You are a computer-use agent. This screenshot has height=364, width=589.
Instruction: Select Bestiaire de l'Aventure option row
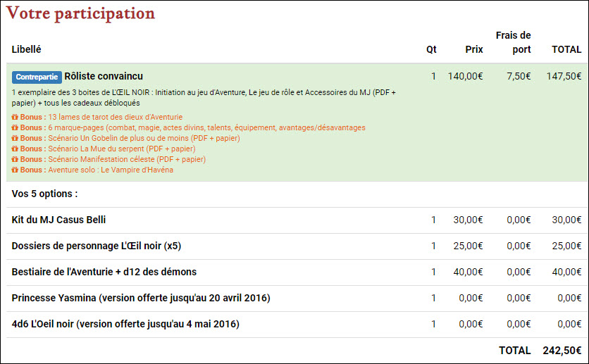[104, 272]
